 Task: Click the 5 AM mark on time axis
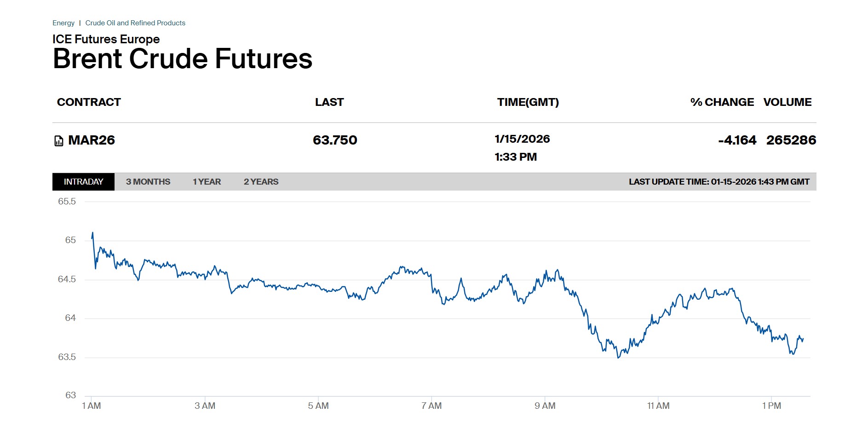point(318,406)
